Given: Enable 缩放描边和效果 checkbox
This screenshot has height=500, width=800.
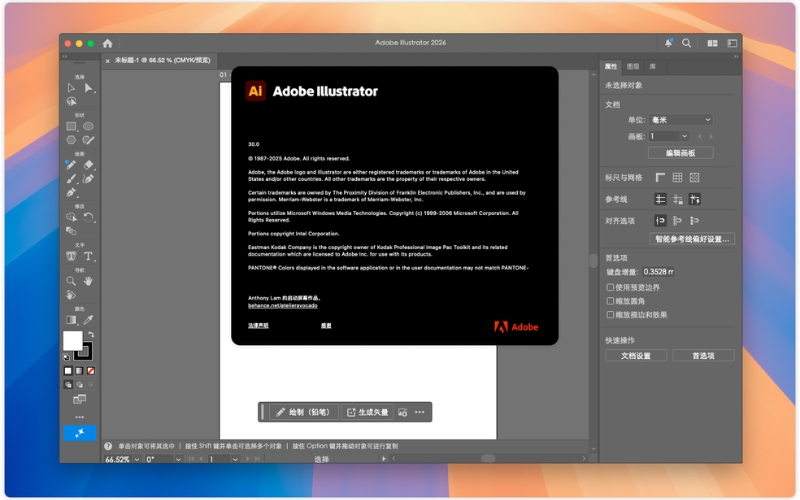Looking at the screenshot, I should pyautogui.click(x=610, y=315).
